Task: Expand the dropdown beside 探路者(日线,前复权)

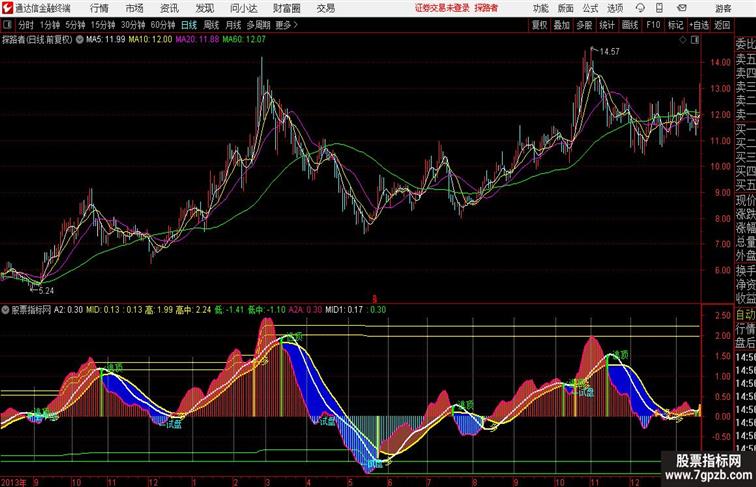Action: point(79,40)
